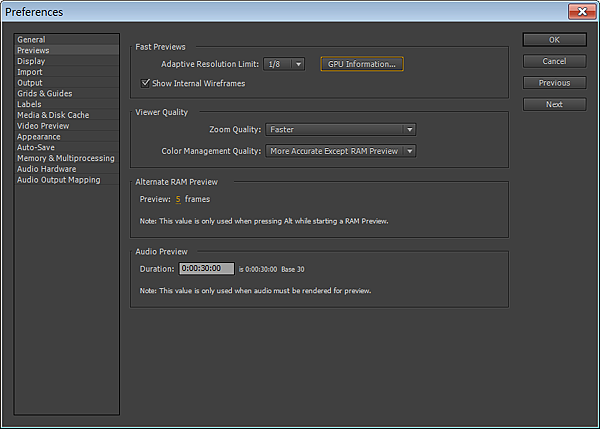Click the audio rendered for preview note
The image size is (600, 429).
pyautogui.click(x=255, y=291)
